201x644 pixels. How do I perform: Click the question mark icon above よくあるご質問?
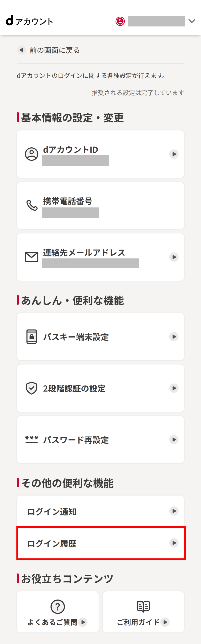(58, 607)
